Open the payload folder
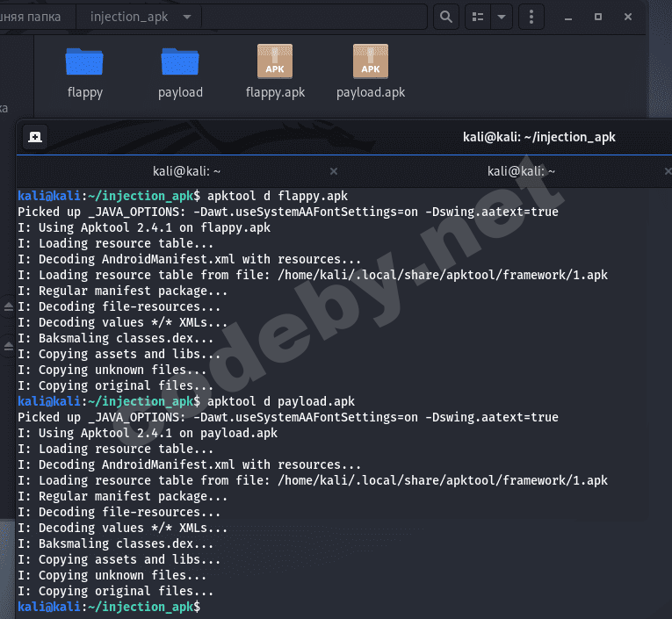This screenshot has height=619, width=672. pos(180,73)
